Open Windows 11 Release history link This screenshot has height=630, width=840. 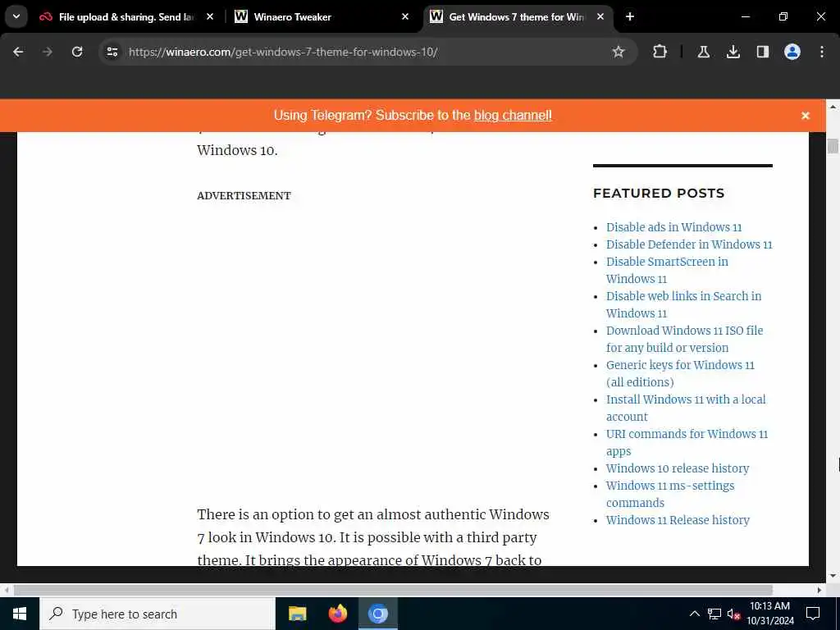pyautogui.click(x=678, y=520)
